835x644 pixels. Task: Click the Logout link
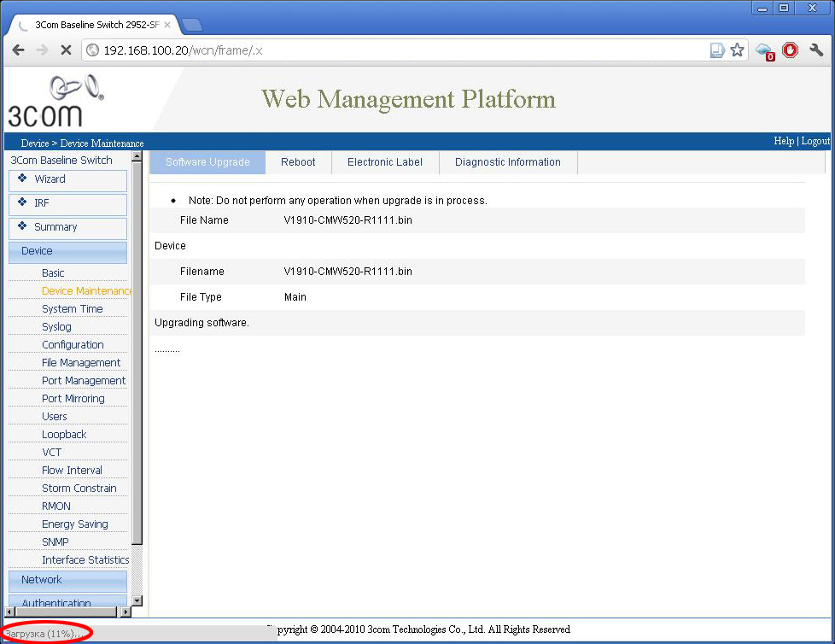click(x=815, y=141)
